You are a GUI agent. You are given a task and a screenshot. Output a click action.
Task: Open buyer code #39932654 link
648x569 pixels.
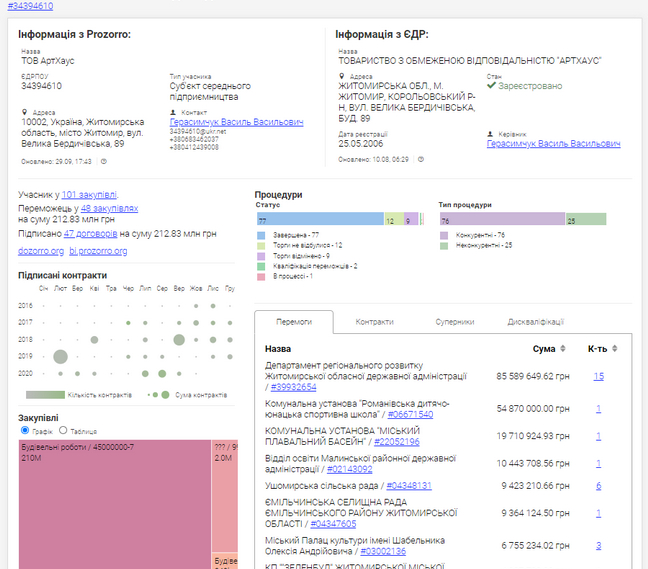293,387
